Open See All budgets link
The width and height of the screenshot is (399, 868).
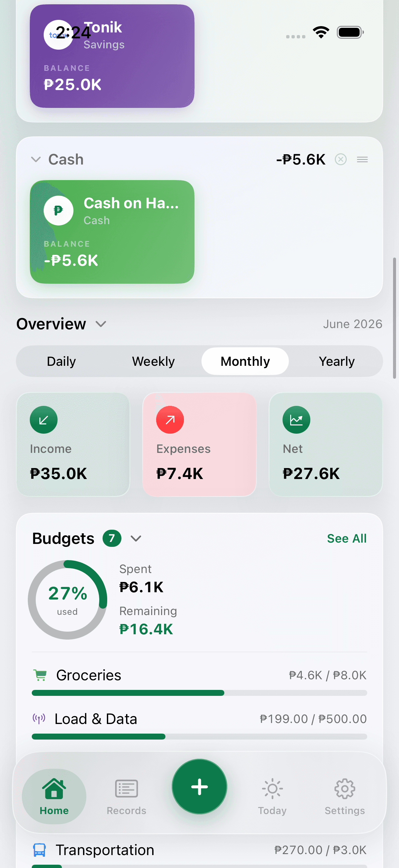(346, 539)
